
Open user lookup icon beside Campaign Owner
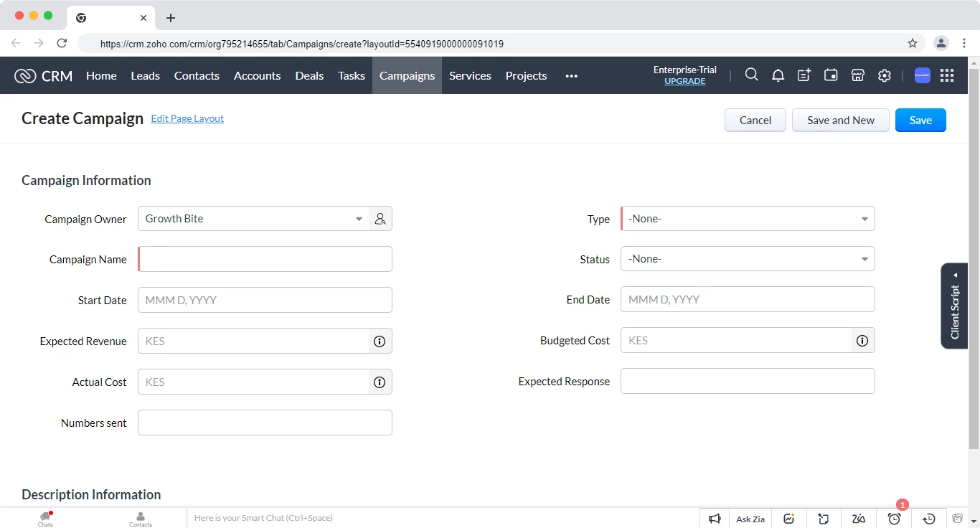[x=380, y=219]
